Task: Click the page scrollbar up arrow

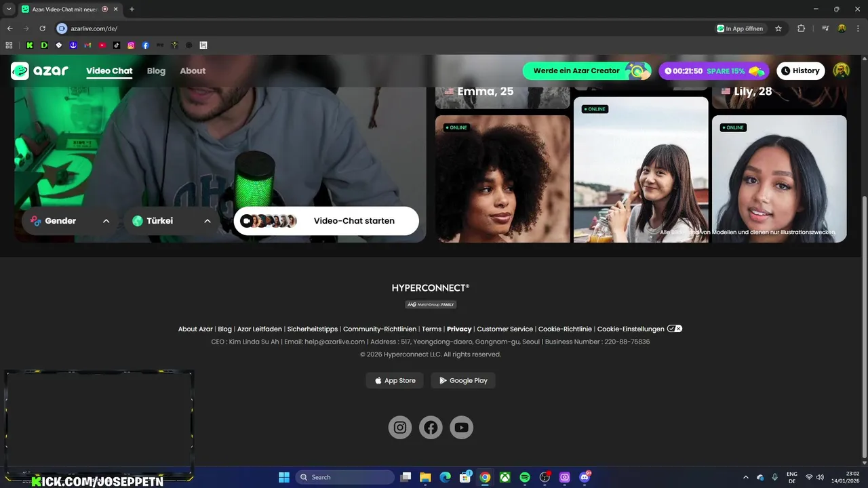Action: tap(864, 60)
